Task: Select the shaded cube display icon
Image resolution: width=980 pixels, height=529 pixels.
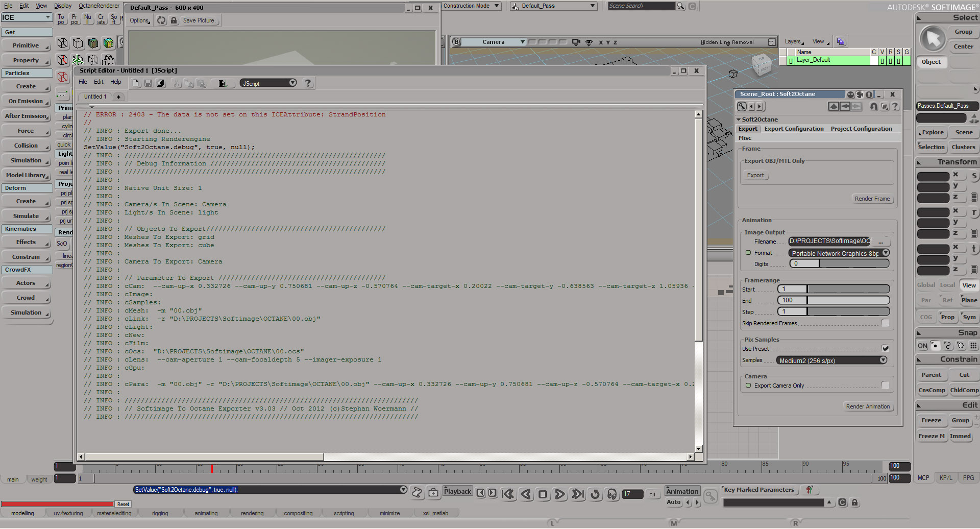Action: [x=93, y=43]
